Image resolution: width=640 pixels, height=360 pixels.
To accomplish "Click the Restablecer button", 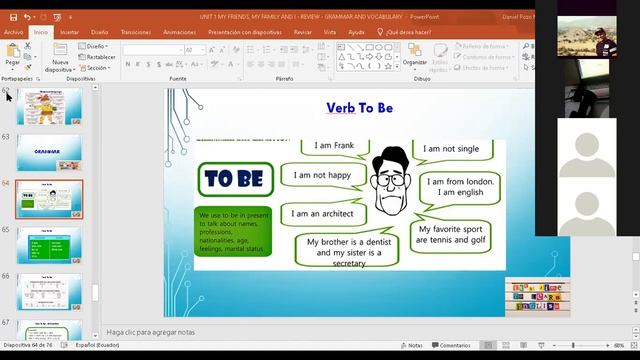I will [97, 57].
